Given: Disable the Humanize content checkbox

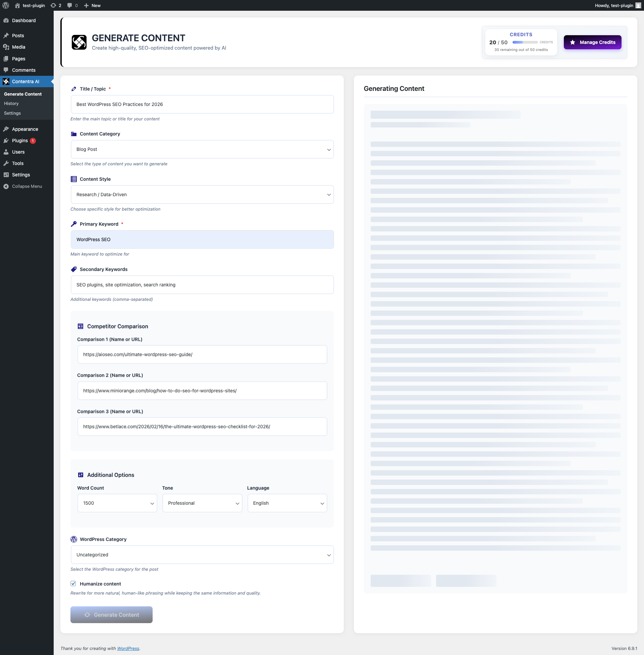Looking at the screenshot, I should point(73,583).
